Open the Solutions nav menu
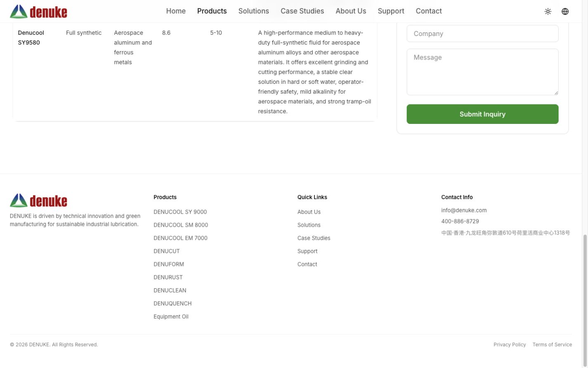Image resolution: width=588 pixels, height=368 pixels. (254, 11)
